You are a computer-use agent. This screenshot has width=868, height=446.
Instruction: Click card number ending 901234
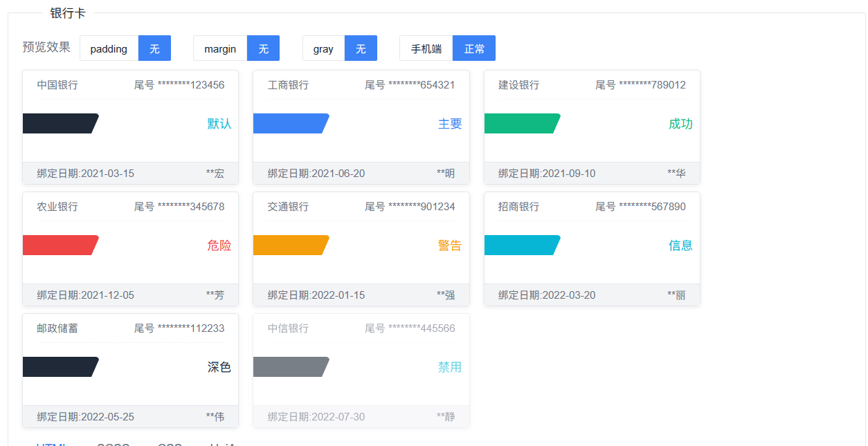click(410, 207)
